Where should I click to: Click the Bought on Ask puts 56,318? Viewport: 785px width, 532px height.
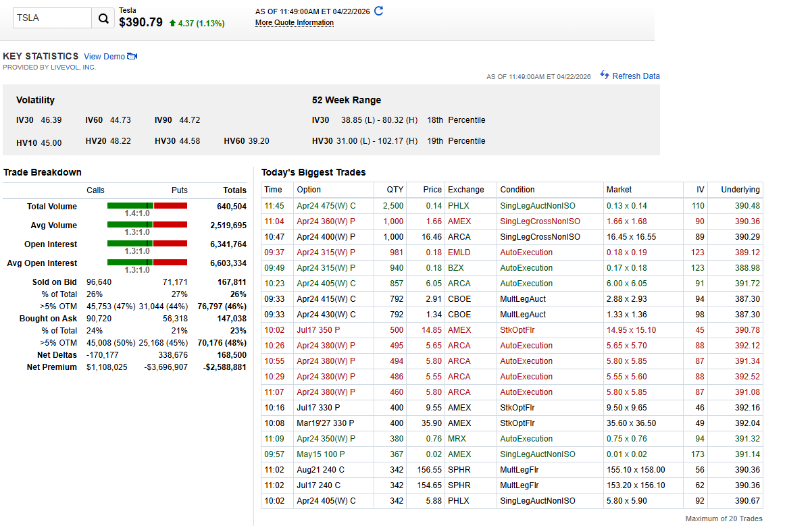(175, 318)
